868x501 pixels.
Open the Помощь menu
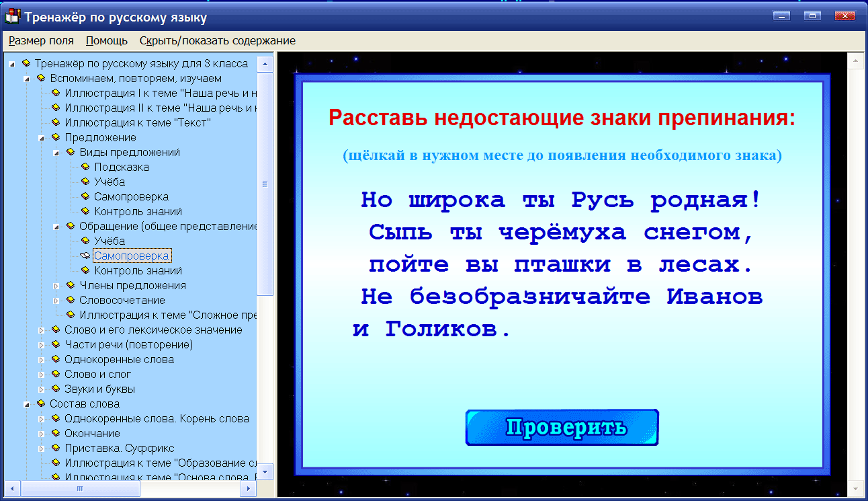pyautogui.click(x=104, y=40)
